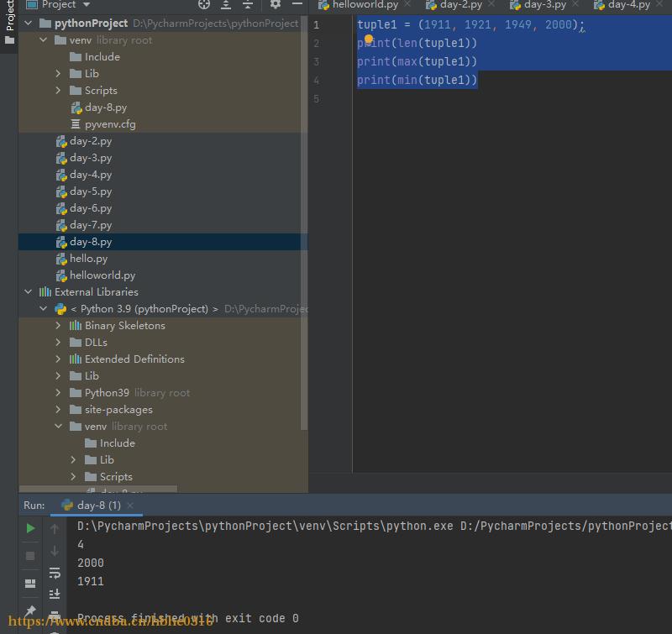Click the locate/select opened file crosshair icon
The image size is (672, 634).
click(x=204, y=4)
